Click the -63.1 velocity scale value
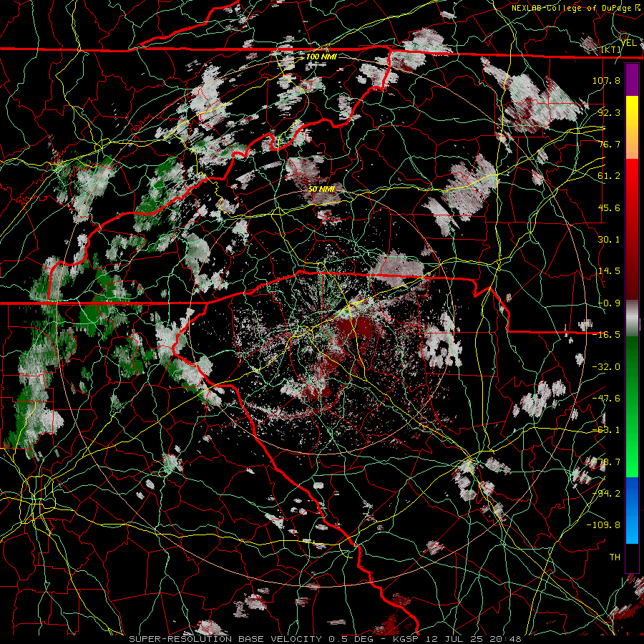Image resolution: width=644 pixels, height=644 pixels. pyautogui.click(x=606, y=430)
